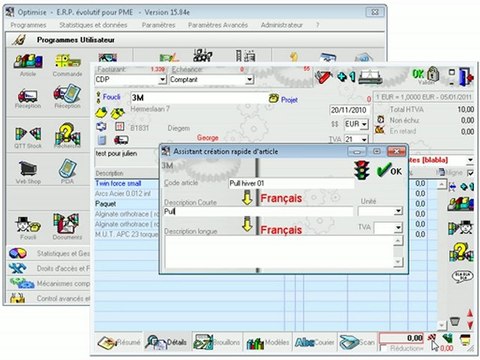Viewport: 480px width, 360px height.
Task: Open the Statistiques et données menu
Action: [93, 25]
